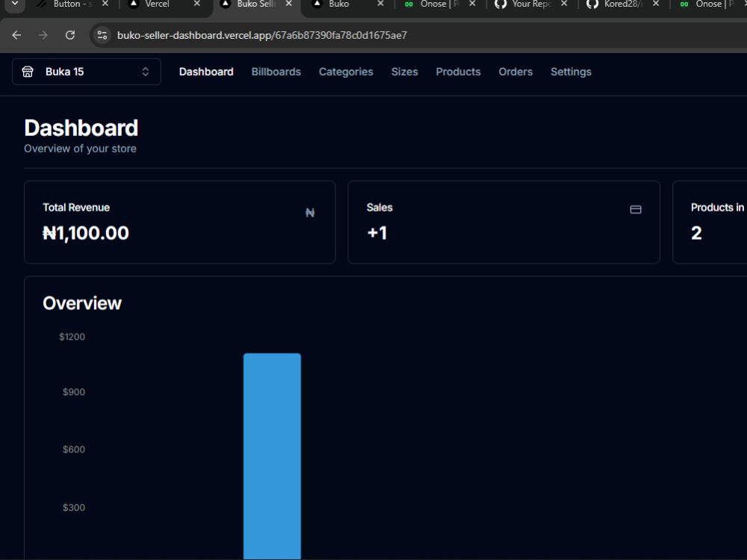Image resolution: width=747 pixels, height=560 pixels.
Task: Click the GitHub favicon on Your Repositories tab
Action: 500,3
